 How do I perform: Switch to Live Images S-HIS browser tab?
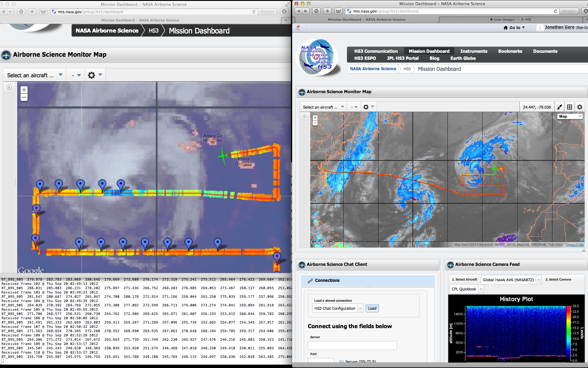click(512, 20)
